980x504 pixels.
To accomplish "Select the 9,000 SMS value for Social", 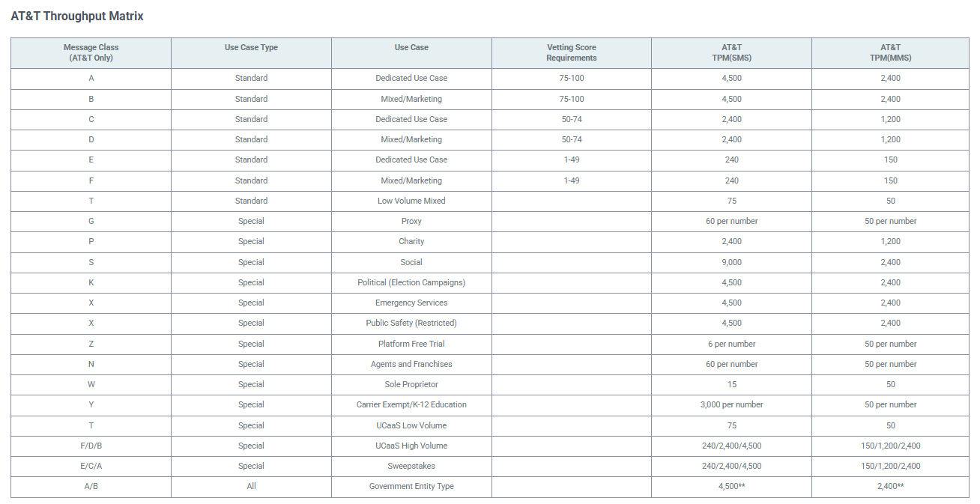I will pyautogui.click(x=731, y=262).
